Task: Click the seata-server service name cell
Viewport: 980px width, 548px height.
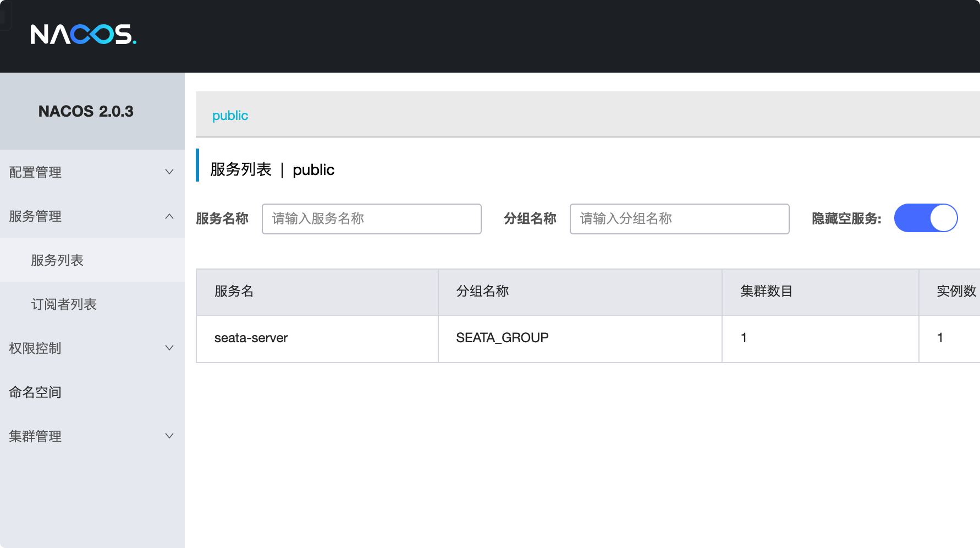Action: (317, 338)
